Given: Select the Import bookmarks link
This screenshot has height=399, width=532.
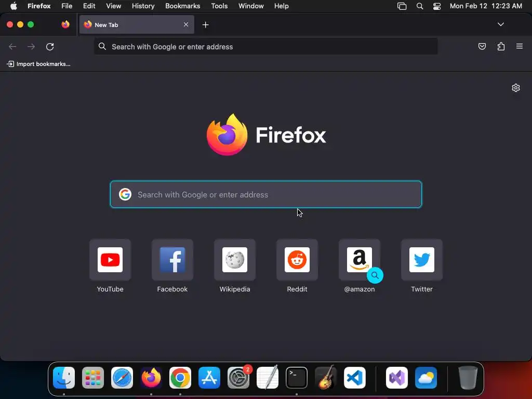Looking at the screenshot, I should pos(38,64).
